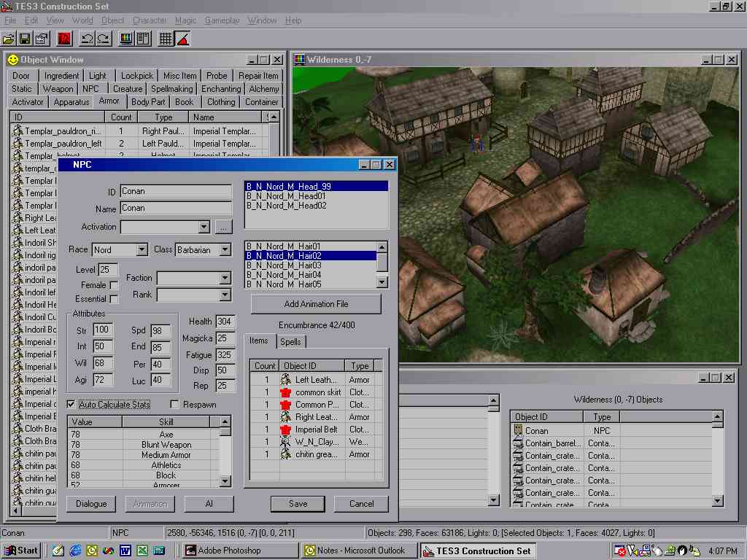The height and width of the screenshot is (560, 747).
Task: Click the two-page book toolbar icon
Action: pos(143,39)
